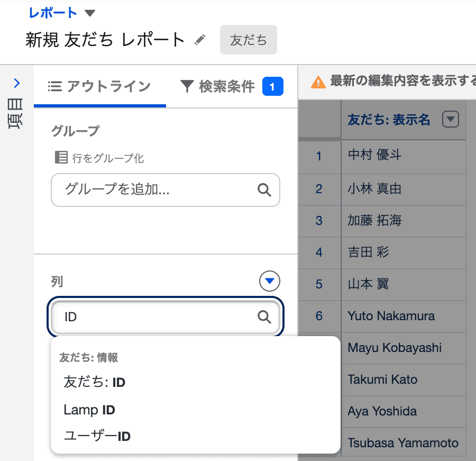Open the レポート dropdown arrow
This screenshot has height=461, width=476.
click(x=89, y=13)
